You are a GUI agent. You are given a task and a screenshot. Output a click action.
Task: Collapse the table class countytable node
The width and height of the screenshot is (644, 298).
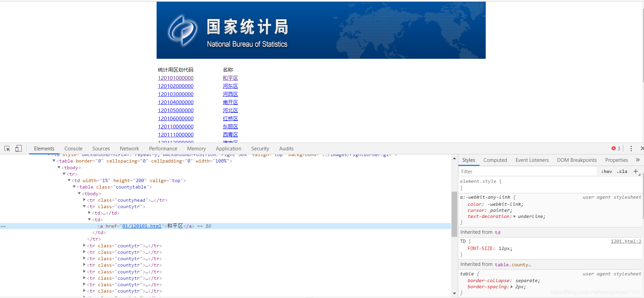(x=74, y=187)
